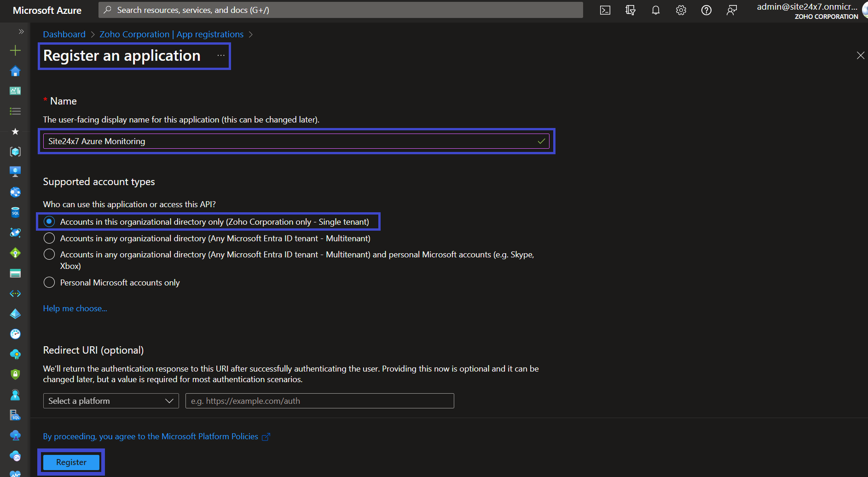Open the notifications bell
Viewport: 868px width, 477px height.
[x=655, y=10]
